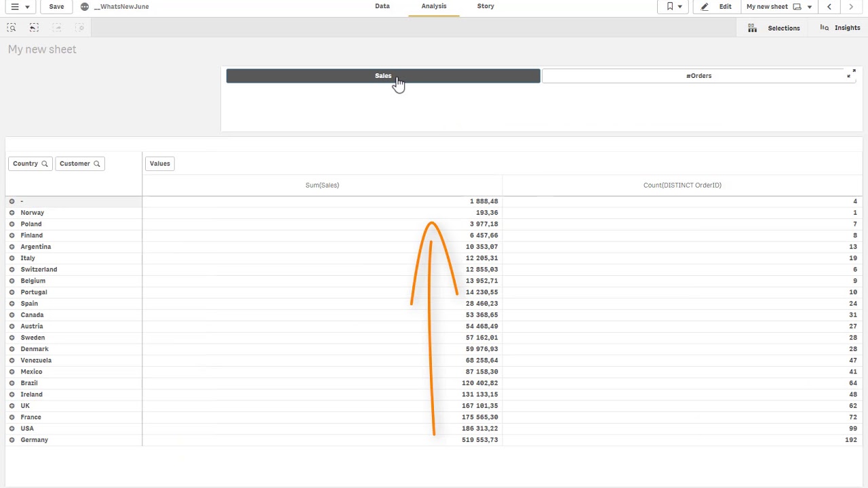
Task: Expand the USA row
Action: pos(12,428)
